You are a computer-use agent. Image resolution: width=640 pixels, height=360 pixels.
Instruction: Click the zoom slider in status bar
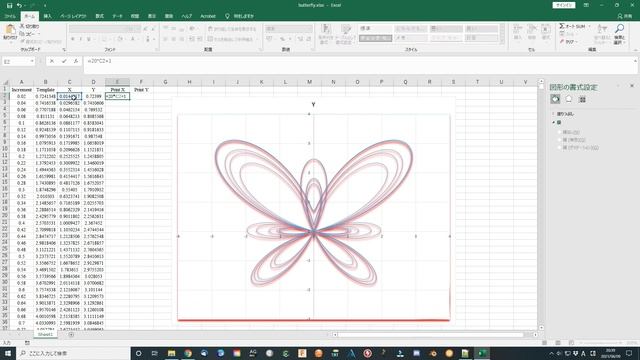click(x=600, y=343)
